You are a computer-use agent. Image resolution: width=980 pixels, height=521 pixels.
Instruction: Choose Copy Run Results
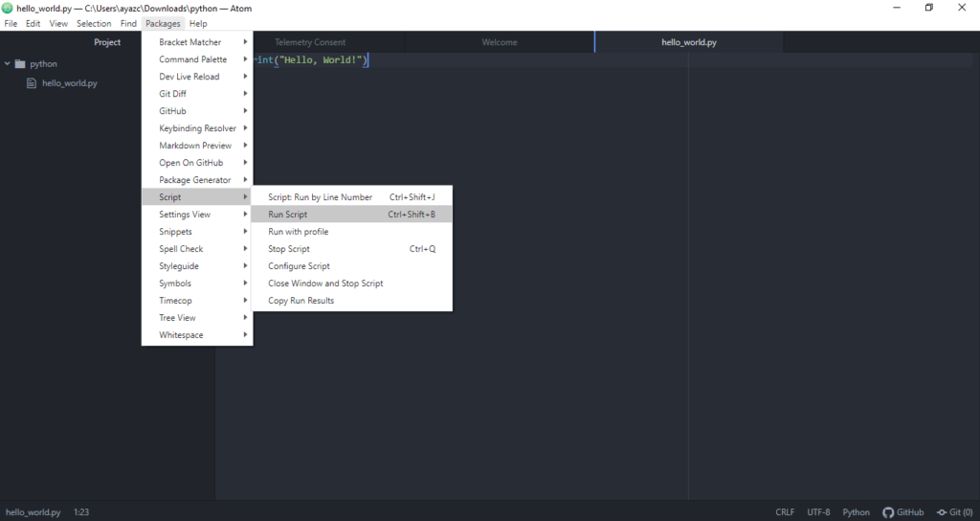(x=351, y=300)
